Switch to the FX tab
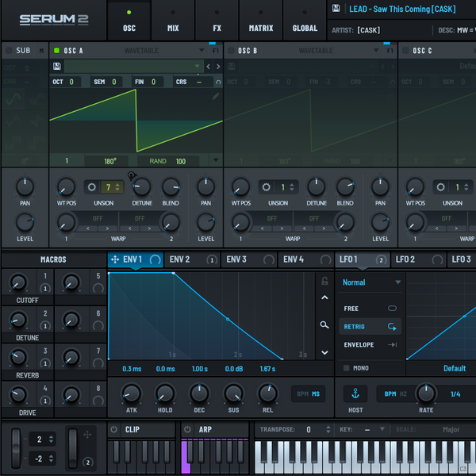Viewport: 476px width, 476px height. point(217,21)
